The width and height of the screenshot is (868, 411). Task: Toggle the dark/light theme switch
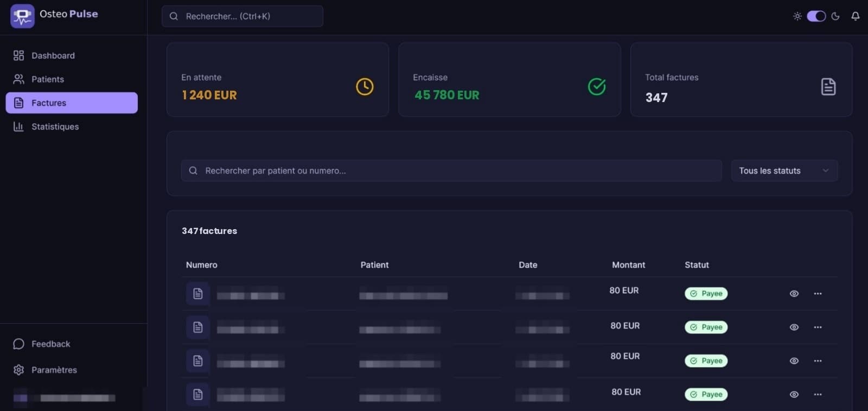816,16
